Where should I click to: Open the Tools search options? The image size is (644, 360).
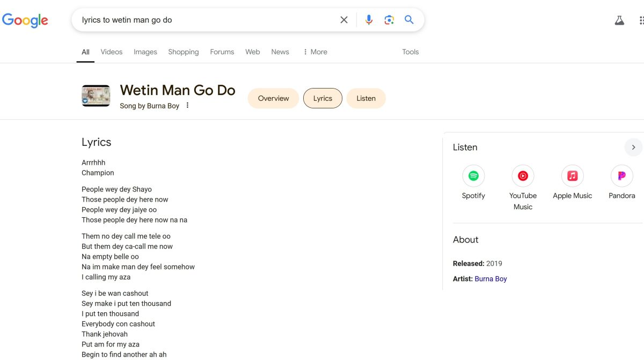[410, 52]
